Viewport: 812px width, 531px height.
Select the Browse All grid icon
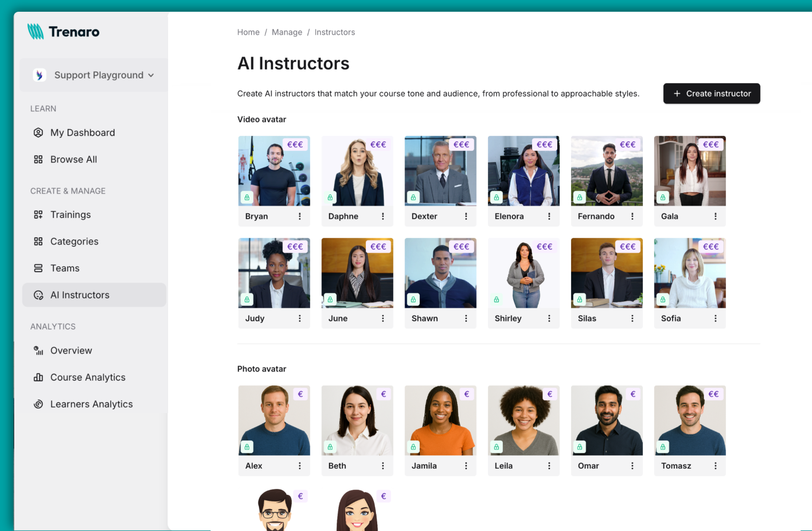[38, 159]
